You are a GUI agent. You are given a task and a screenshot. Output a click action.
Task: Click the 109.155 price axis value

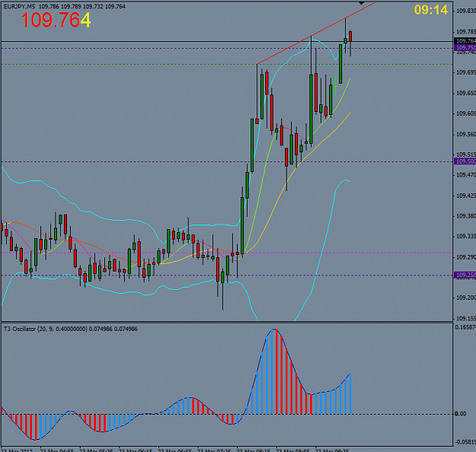(465, 318)
